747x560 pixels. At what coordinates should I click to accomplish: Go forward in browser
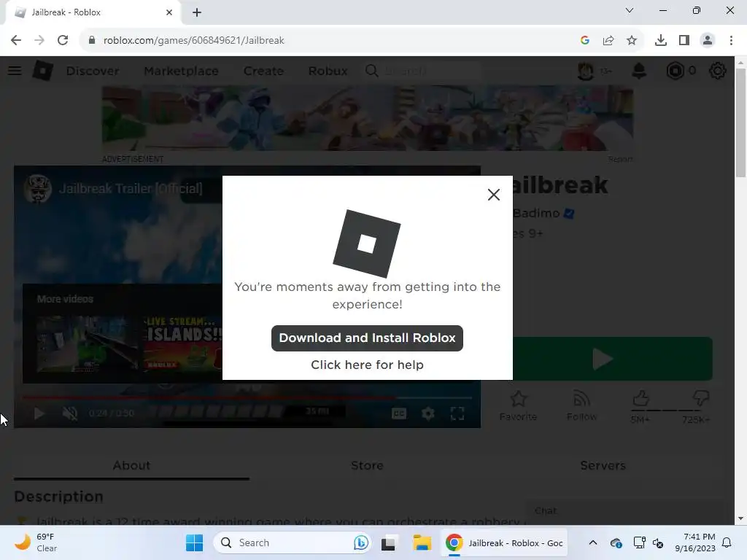click(x=39, y=40)
